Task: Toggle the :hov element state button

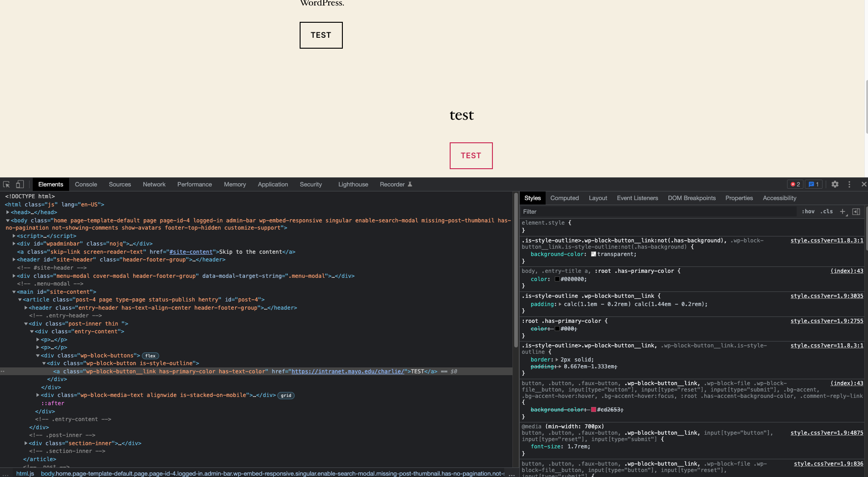Action: pyautogui.click(x=808, y=211)
